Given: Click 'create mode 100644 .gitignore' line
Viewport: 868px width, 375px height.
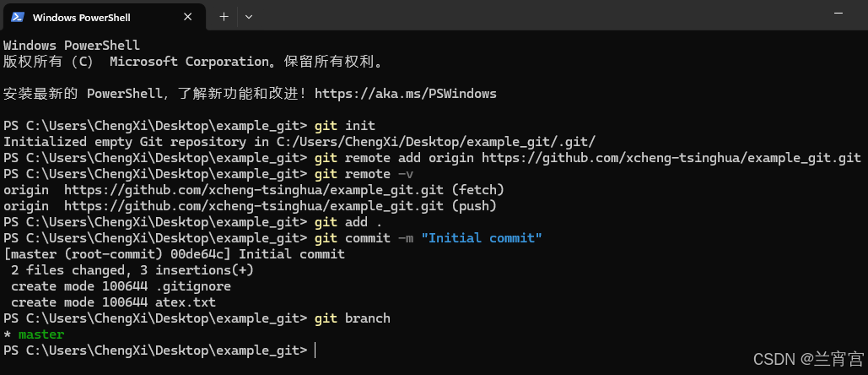Looking at the screenshot, I should tap(121, 286).
